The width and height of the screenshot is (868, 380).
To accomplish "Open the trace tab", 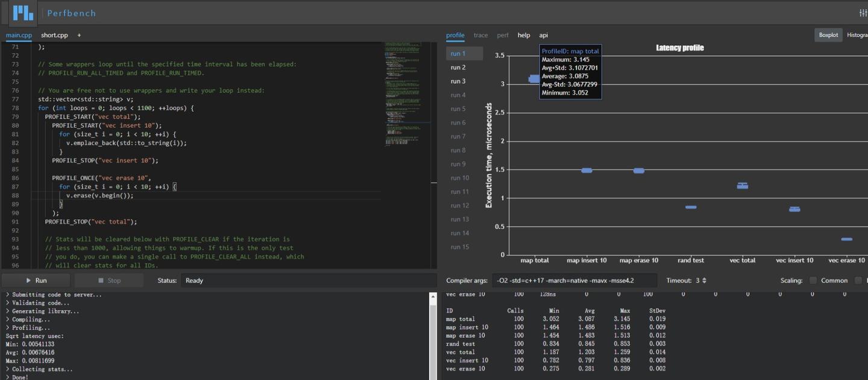I will tap(480, 35).
